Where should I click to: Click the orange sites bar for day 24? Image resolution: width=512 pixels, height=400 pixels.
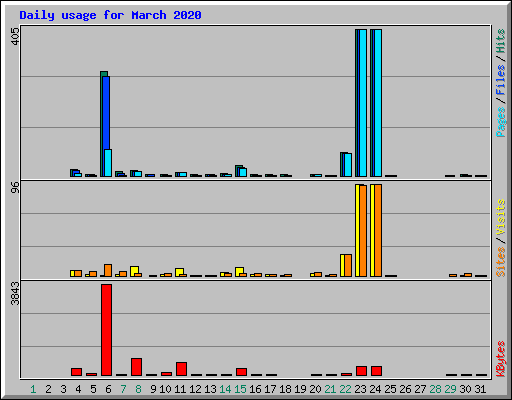(378, 230)
